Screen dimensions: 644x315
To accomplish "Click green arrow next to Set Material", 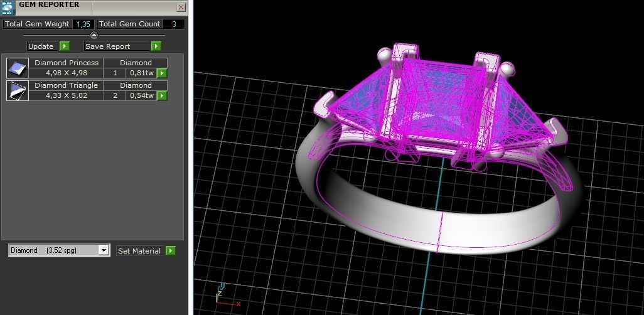I will [171, 251].
